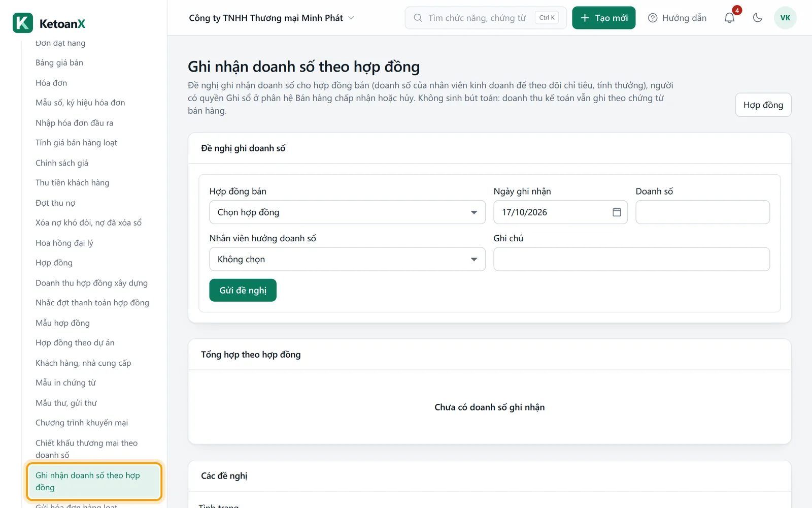812x508 pixels.
Task: Click the Ngày ghi nhận date field
Action: coord(561,212)
